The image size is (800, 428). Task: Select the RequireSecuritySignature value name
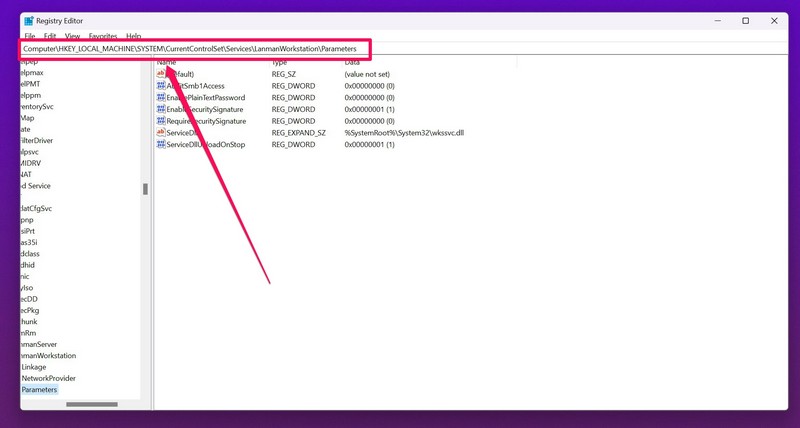coord(206,121)
